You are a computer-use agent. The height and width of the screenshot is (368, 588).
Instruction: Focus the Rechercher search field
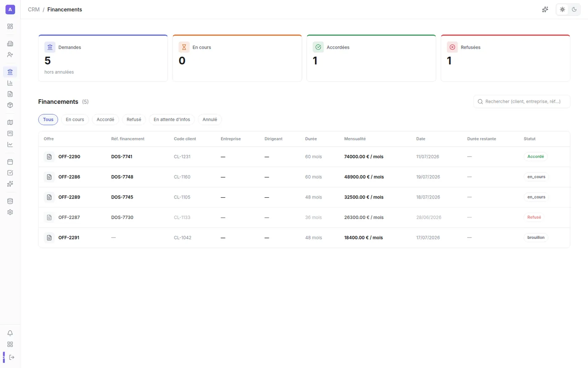(x=522, y=101)
